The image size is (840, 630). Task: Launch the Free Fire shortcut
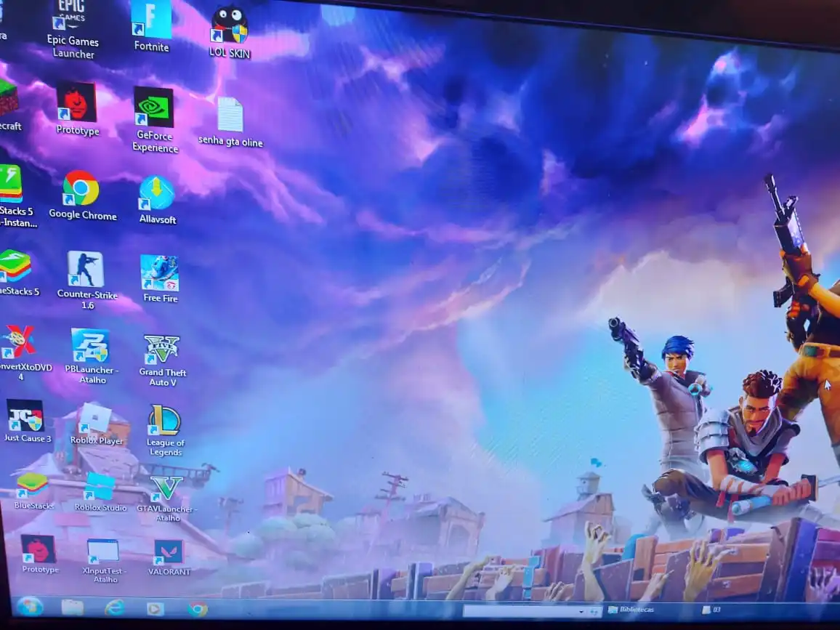pyautogui.click(x=160, y=278)
